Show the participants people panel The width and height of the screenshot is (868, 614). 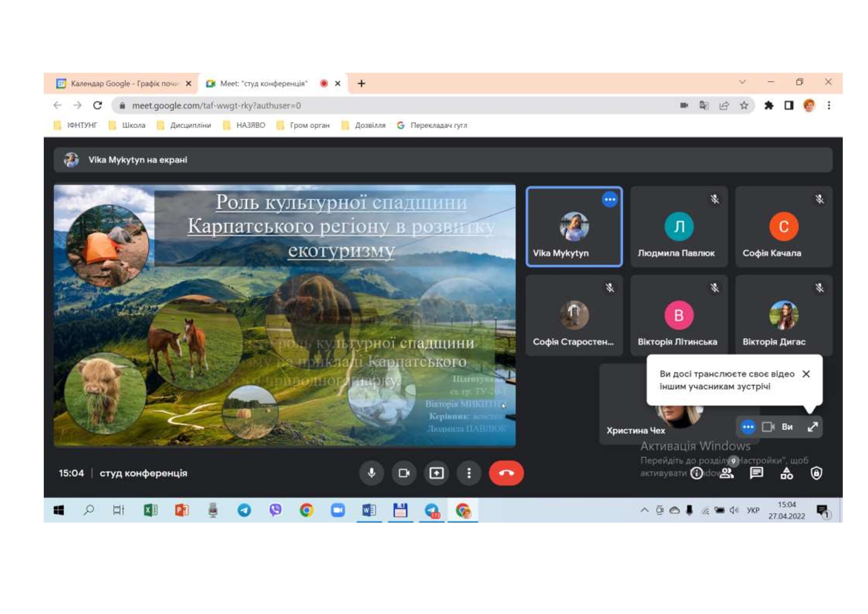tap(726, 473)
